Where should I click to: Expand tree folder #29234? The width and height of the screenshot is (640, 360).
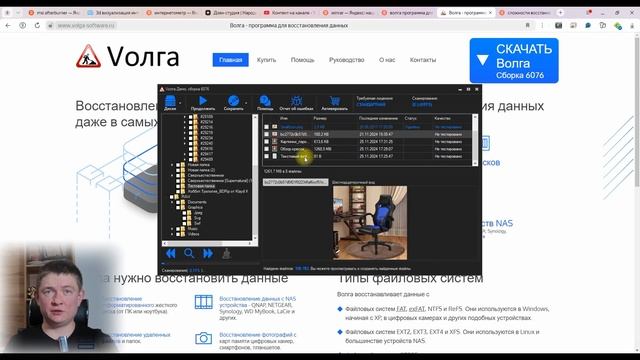click(184, 138)
